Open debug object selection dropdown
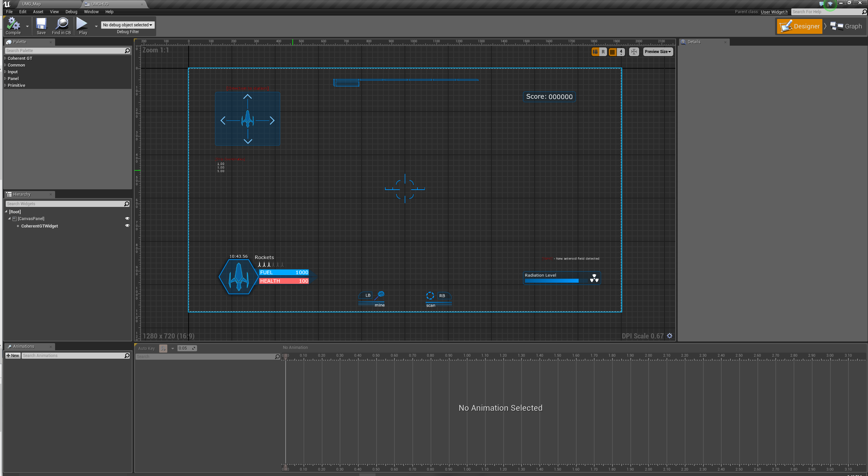The height and width of the screenshot is (476, 868). point(127,25)
